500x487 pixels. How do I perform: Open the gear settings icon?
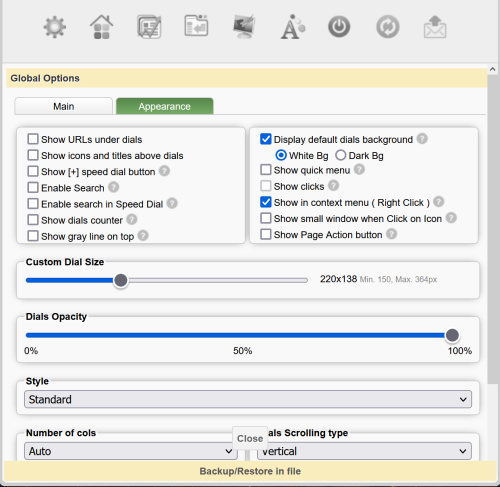click(55, 27)
